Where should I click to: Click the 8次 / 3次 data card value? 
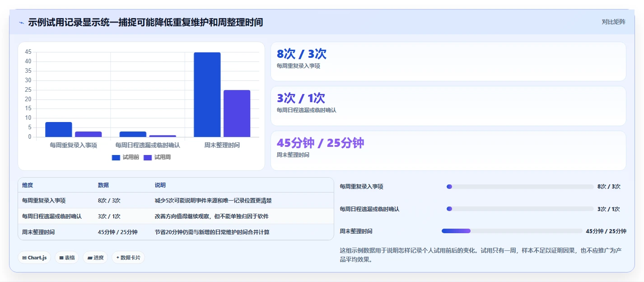click(x=301, y=54)
